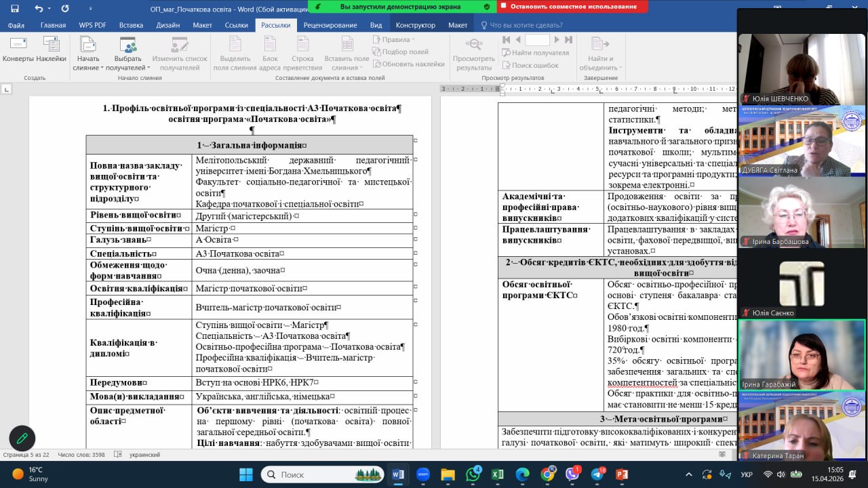Viewport: 868px width, 488px height.
Task: Open Excel from the taskbar
Action: coord(497,474)
